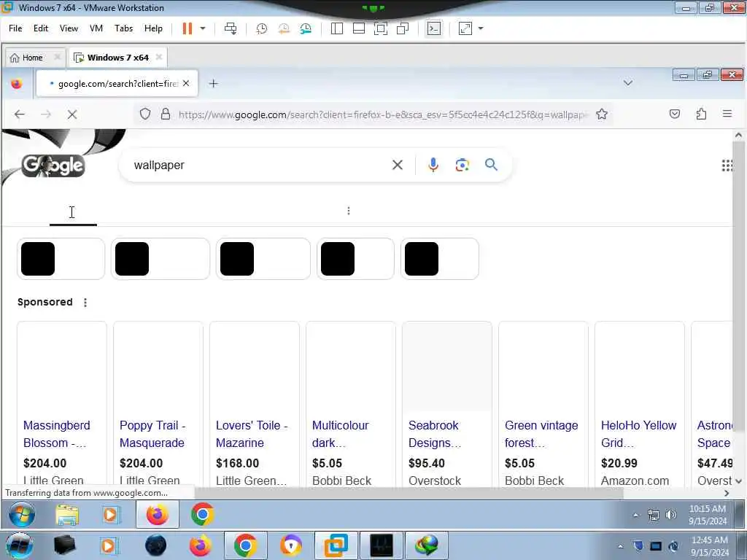Screen dimensions: 747x560
Task: Open the VMware Tabs menu
Action: pos(123,28)
